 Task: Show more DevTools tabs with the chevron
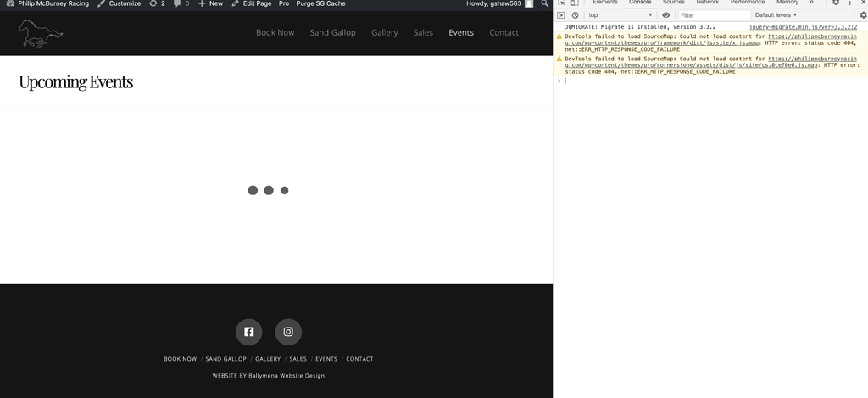(811, 3)
